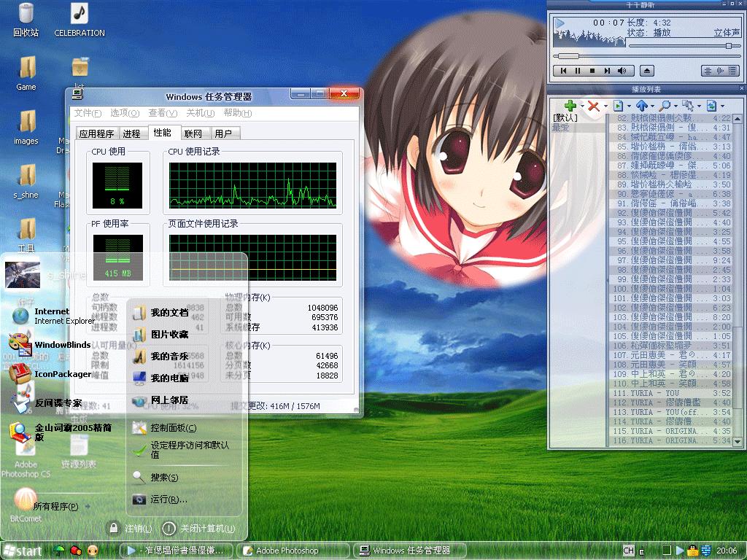Open the 帮助(H) menu in Task Manager

237,113
